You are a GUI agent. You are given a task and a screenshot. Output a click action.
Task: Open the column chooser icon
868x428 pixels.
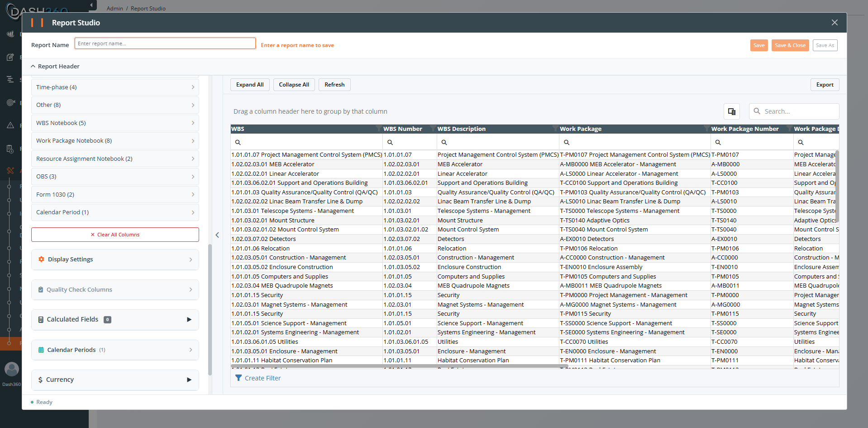pyautogui.click(x=731, y=111)
